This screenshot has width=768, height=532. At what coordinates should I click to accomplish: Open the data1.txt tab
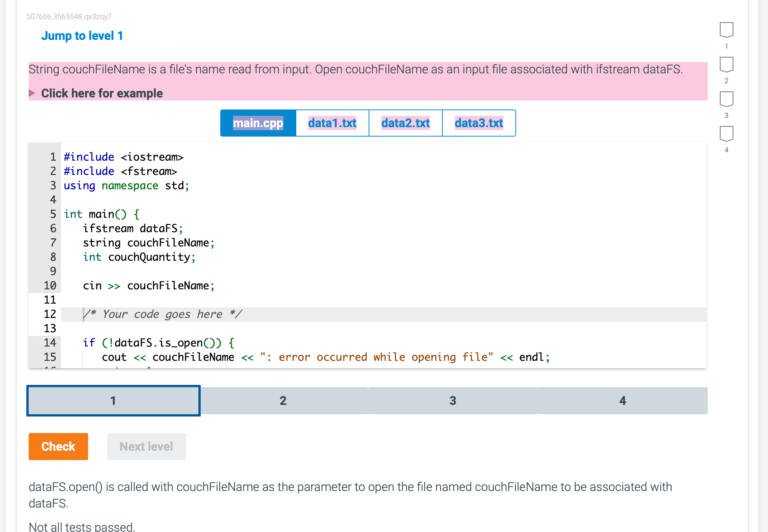[332, 123]
